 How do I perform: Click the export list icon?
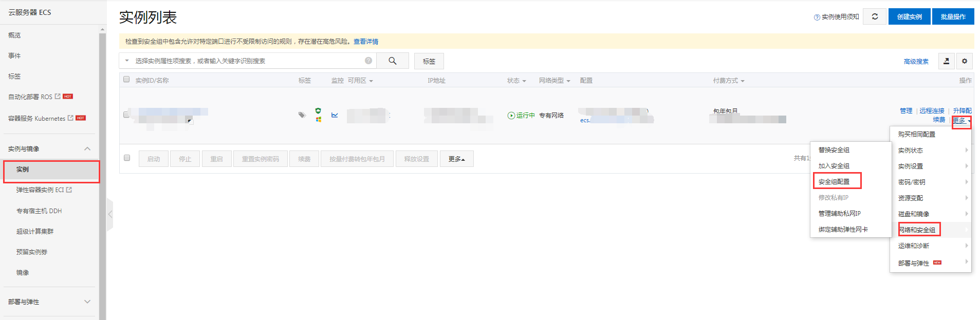pyautogui.click(x=946, y=61)
